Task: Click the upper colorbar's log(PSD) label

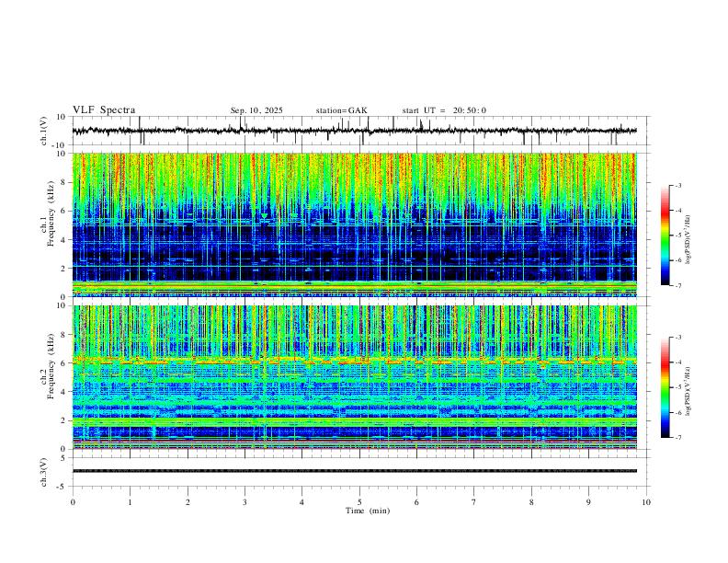Action: (688, 240)
